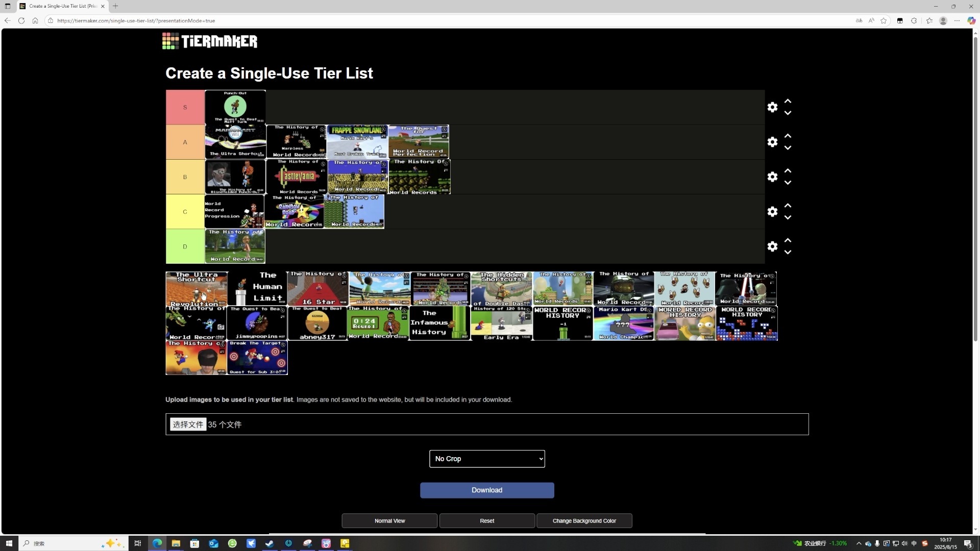Open settings gear for B tier row
The width and height of the screenshot is (980, 551).
772,177
